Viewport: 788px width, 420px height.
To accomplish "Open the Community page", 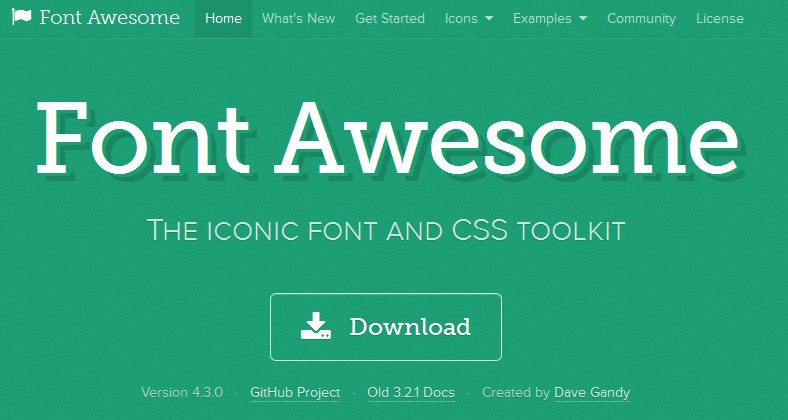I will (641, 19).
